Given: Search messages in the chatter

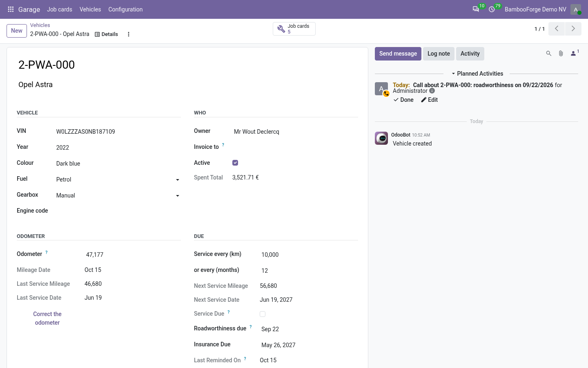Looking at the screenshot, I should [549, 54].
